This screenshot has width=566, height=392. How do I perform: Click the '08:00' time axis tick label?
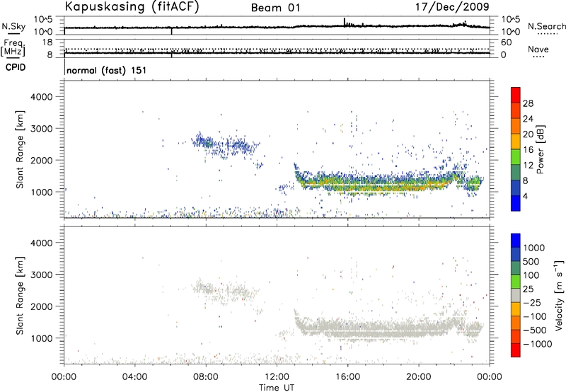click(x=206, y=377)
